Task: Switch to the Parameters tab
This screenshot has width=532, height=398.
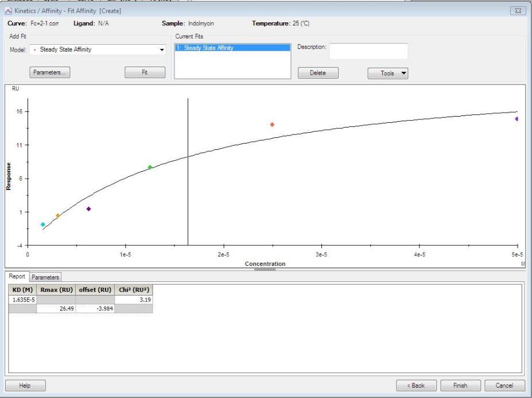Action: [45, 277]
